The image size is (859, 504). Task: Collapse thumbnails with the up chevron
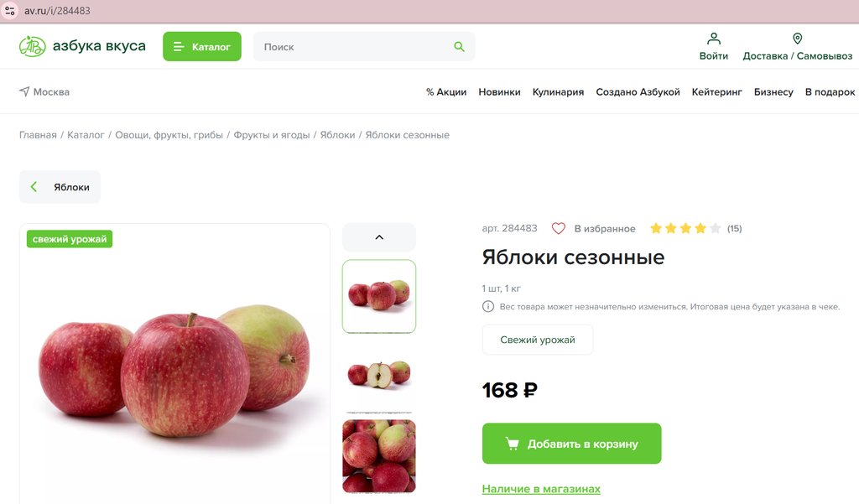point(379,237)
